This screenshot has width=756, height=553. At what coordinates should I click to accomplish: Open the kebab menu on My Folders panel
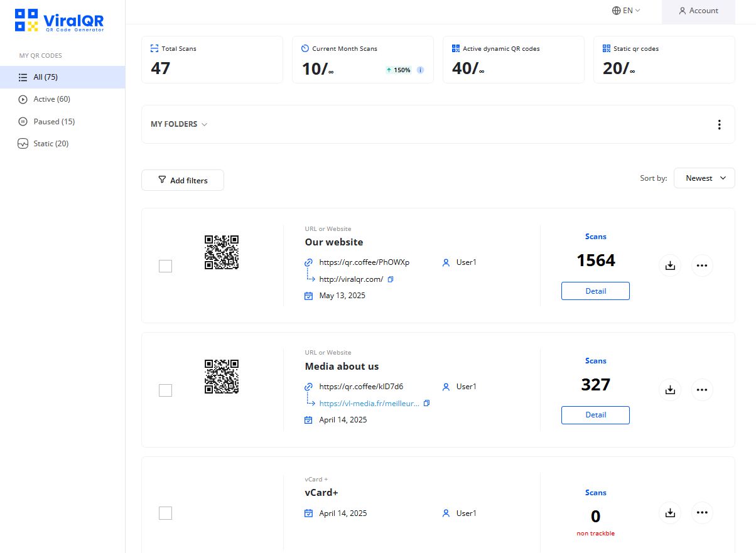point(719,124)
